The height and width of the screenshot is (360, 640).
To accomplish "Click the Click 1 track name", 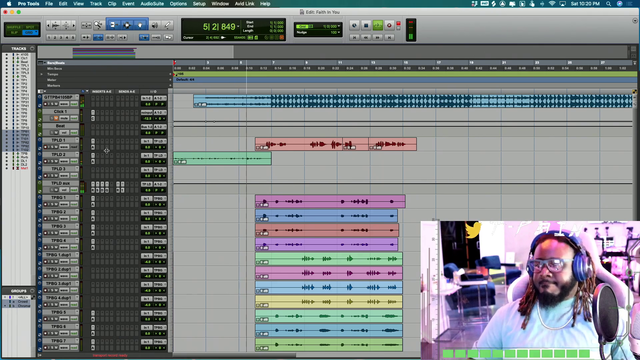I will [60, 111].
